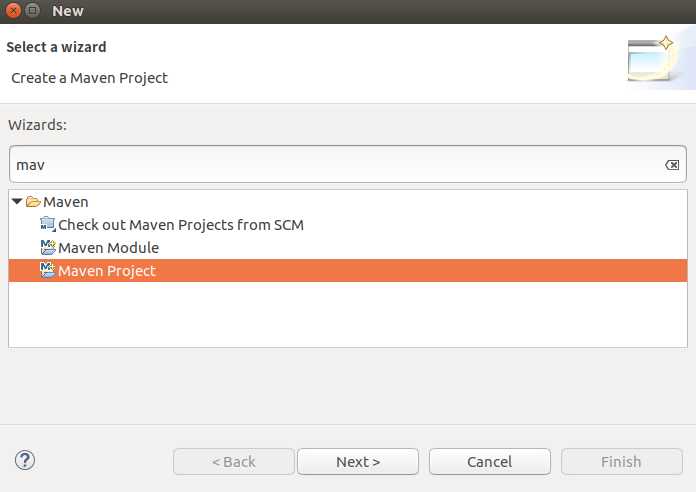Collapse the Maven category tree

point(17,202)
